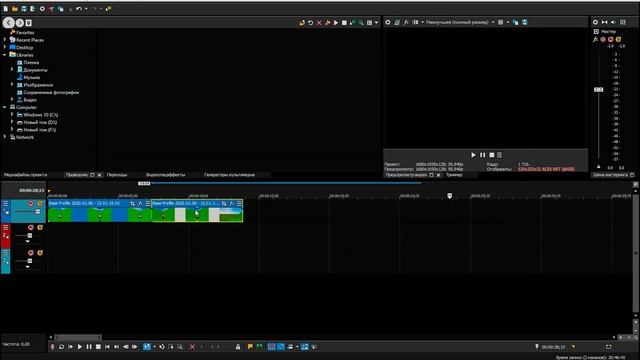Image resolution: width=640 pixels, height=360 pixels.
Task: Open the Explorer views dropdown arrow
Action: coord(376,23)
